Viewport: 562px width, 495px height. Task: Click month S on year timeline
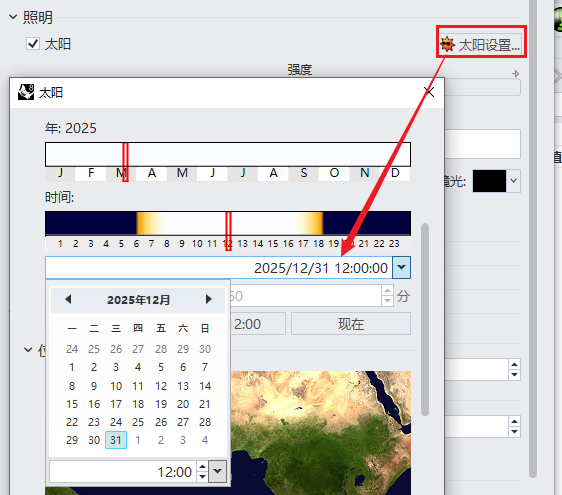tap(304, 173)
